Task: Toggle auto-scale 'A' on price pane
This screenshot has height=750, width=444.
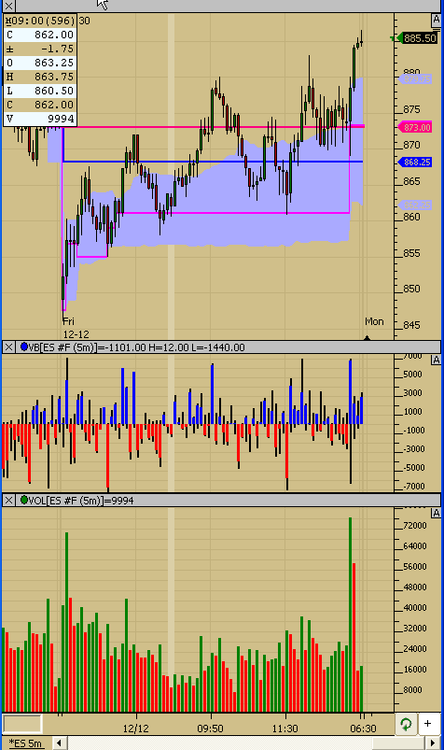Action: point(436,20)
